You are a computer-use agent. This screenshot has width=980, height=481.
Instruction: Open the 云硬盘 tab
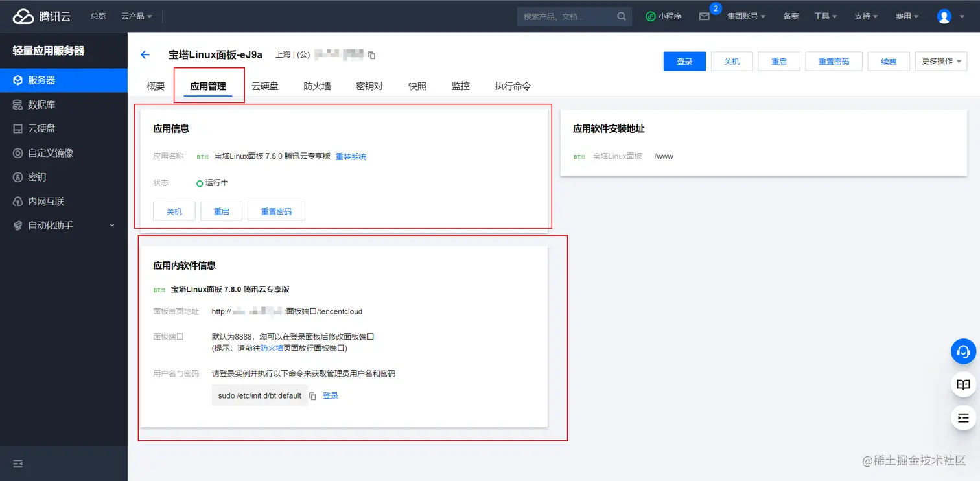[x=265, y=86]
